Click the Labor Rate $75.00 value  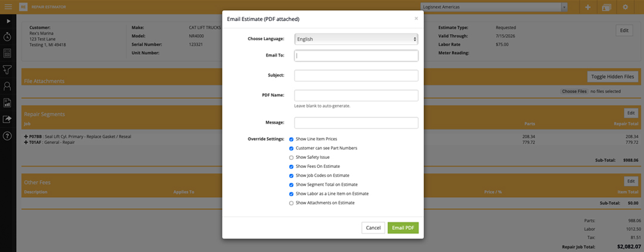click(502, 44)
